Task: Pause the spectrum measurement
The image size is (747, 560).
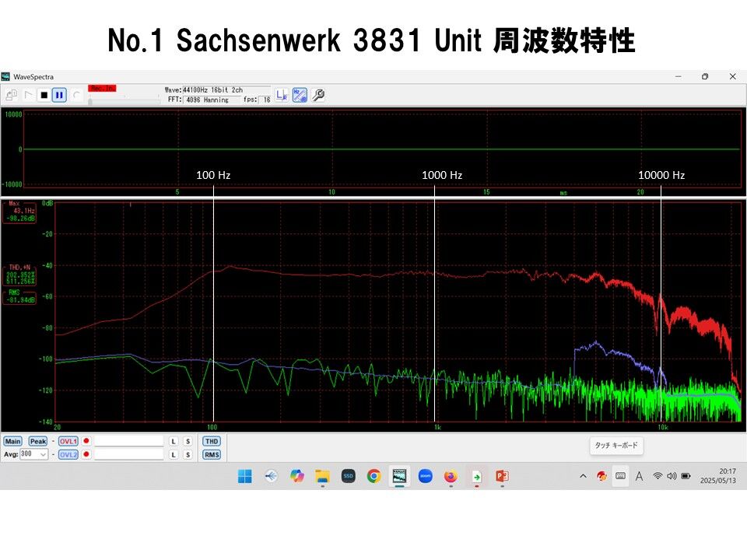Action: 58,94
